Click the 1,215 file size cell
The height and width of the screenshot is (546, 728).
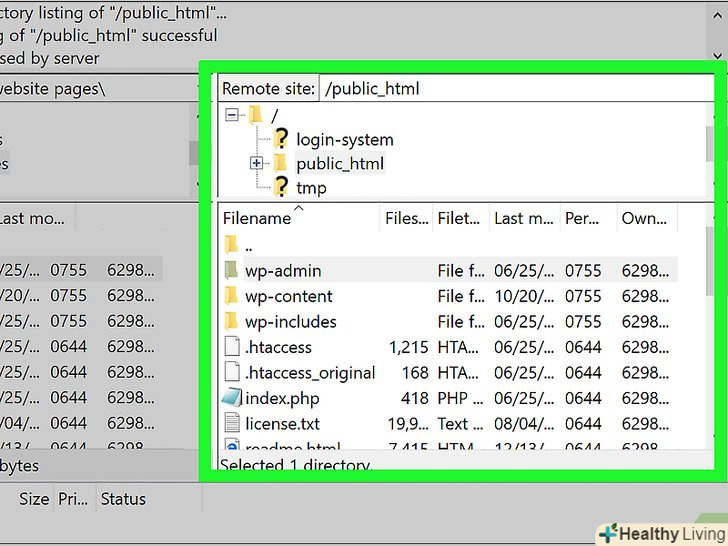pos(409,347)
